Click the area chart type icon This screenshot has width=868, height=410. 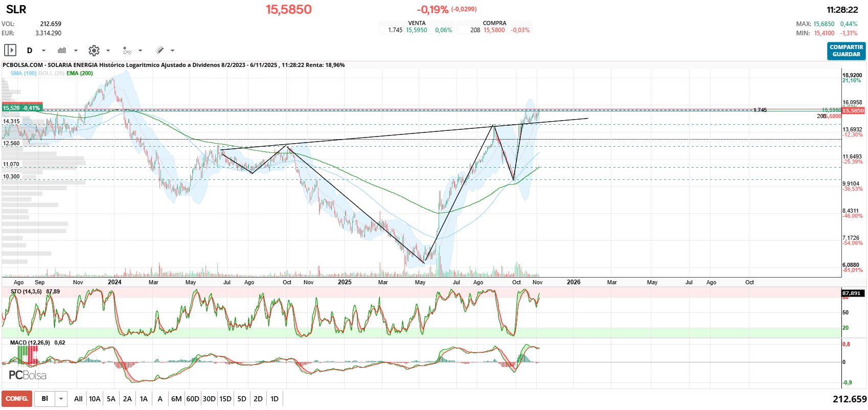click(x=62, y=50)
